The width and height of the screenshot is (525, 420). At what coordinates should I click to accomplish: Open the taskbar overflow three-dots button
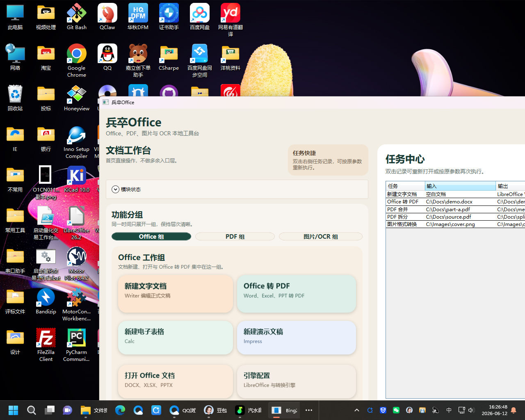(309, 410)
